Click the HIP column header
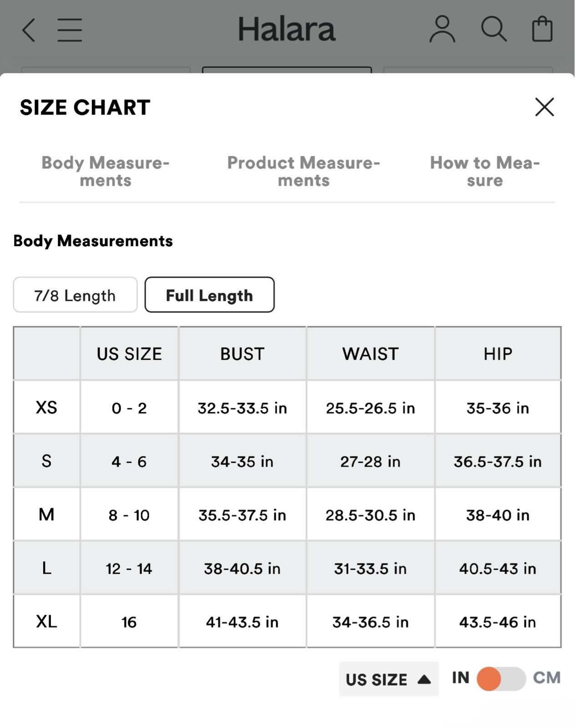575x728 pixels. point(498,354)
